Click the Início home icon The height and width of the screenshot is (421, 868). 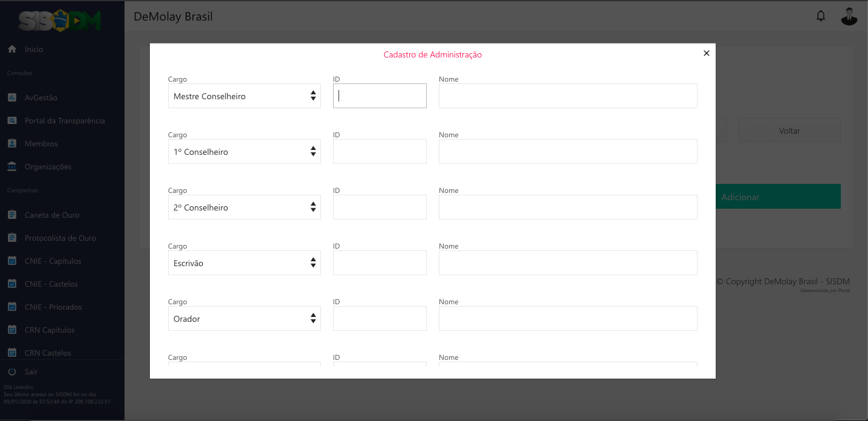point(12,50)
